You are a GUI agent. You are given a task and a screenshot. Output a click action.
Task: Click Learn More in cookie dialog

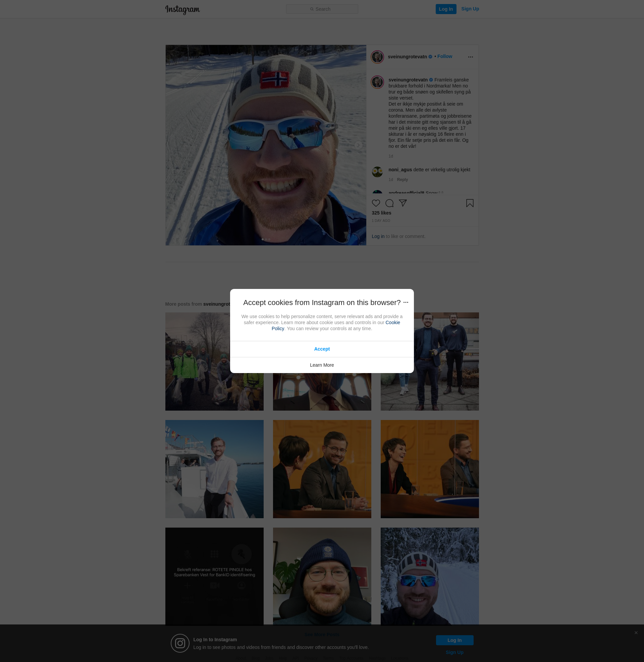tap(322, 365)
